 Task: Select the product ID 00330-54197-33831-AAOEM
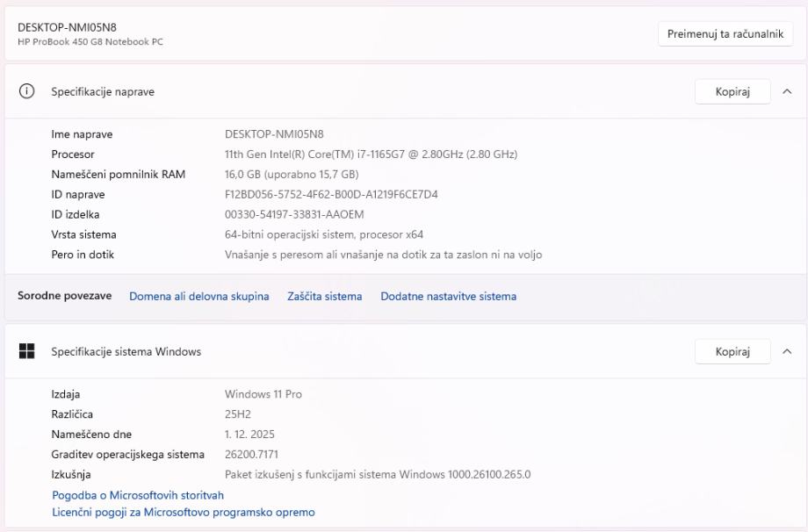pos(294,215)
